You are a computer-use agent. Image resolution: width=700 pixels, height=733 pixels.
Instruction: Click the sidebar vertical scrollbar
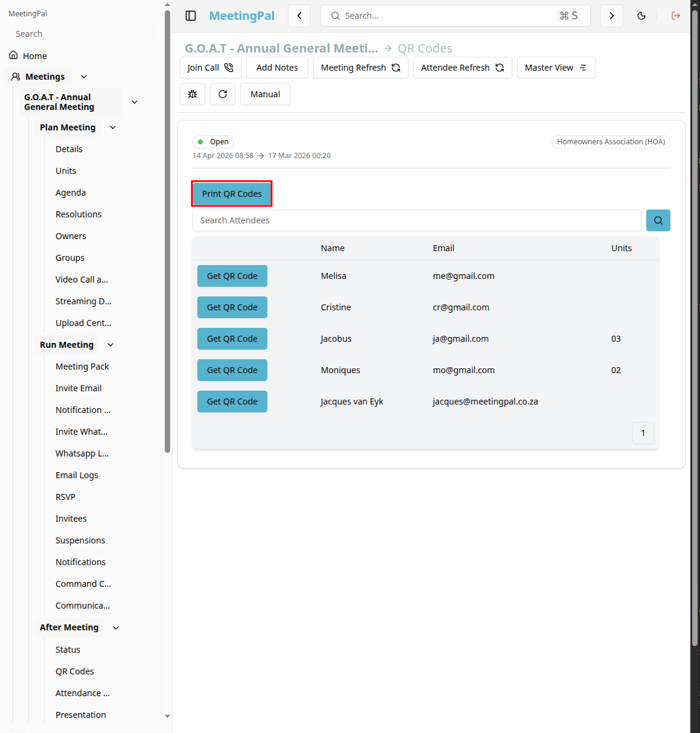[167, 231]
